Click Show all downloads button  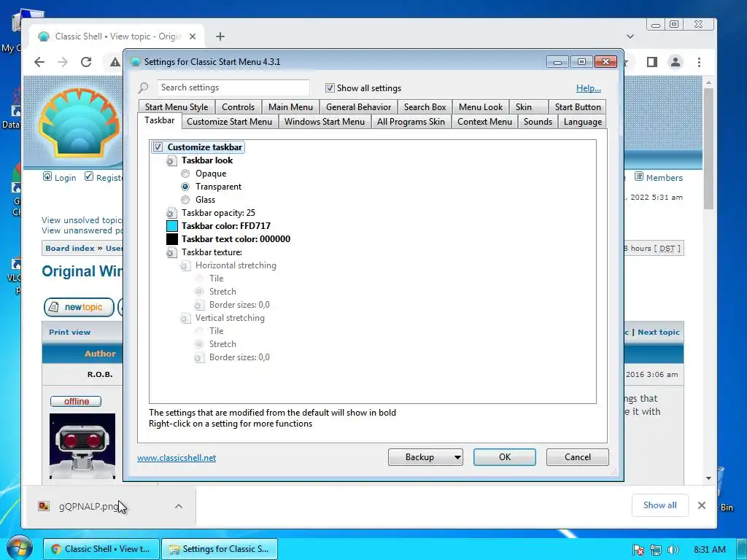point(659,505)
